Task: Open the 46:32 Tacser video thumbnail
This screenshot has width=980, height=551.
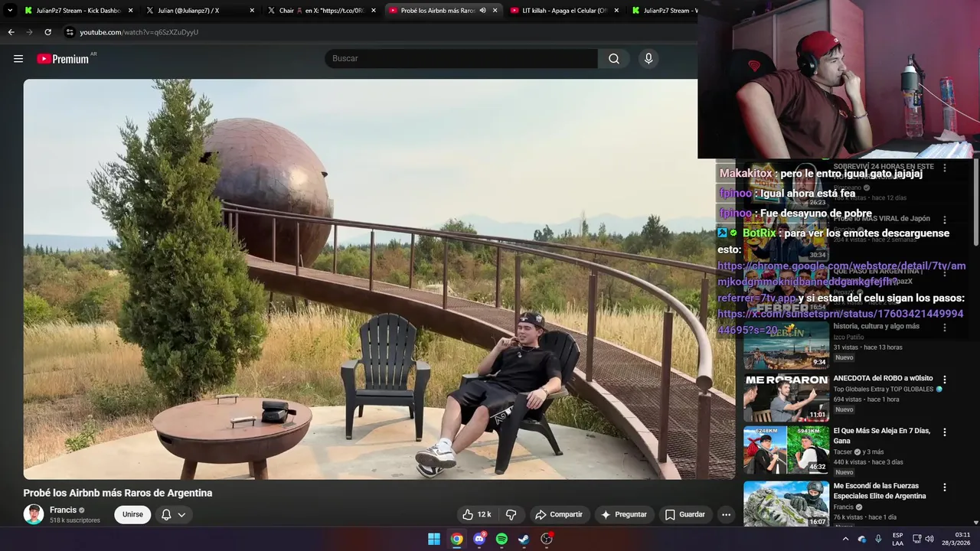Action: pyautogui.click(x=786, y=450)
